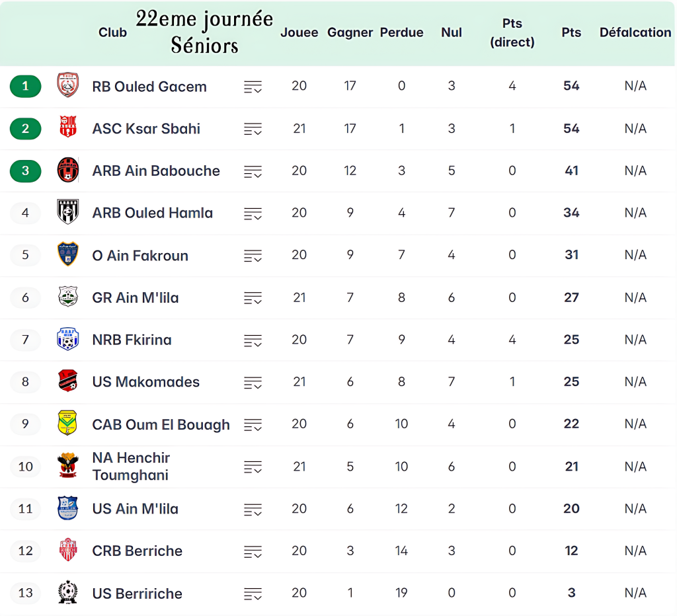Click the Défalcation column header
Screen dimensions: 677x616
click(635, 32)
